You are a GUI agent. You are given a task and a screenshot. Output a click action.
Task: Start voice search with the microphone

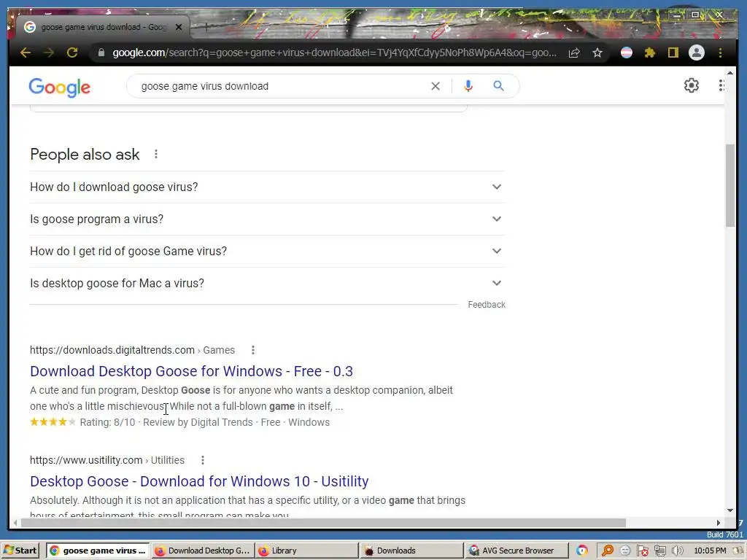[x=468, y=86]
